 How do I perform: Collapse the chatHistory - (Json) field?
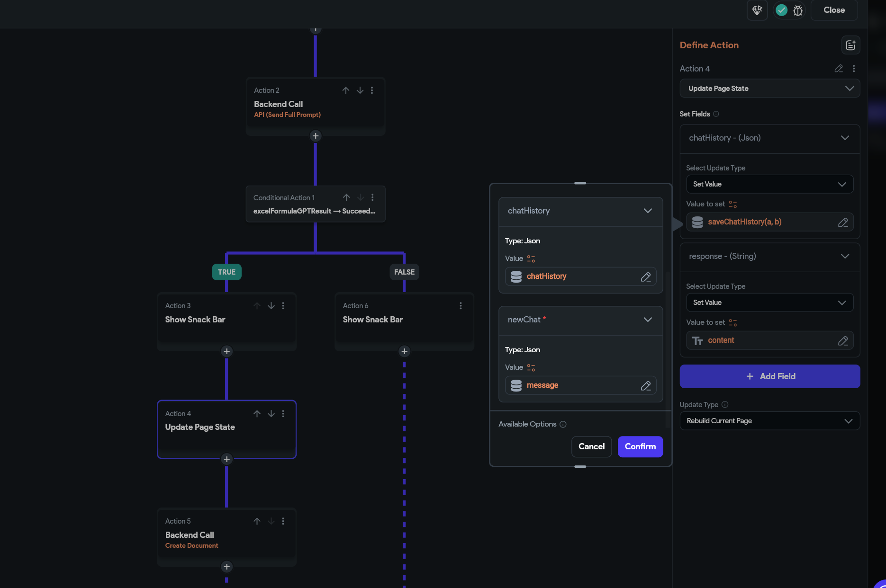tap(845, 138)
